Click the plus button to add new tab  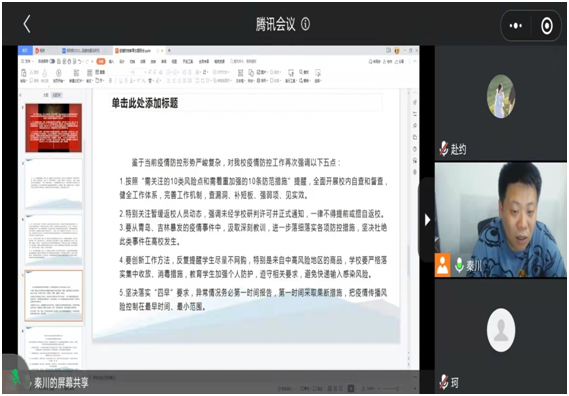point(169,50)
